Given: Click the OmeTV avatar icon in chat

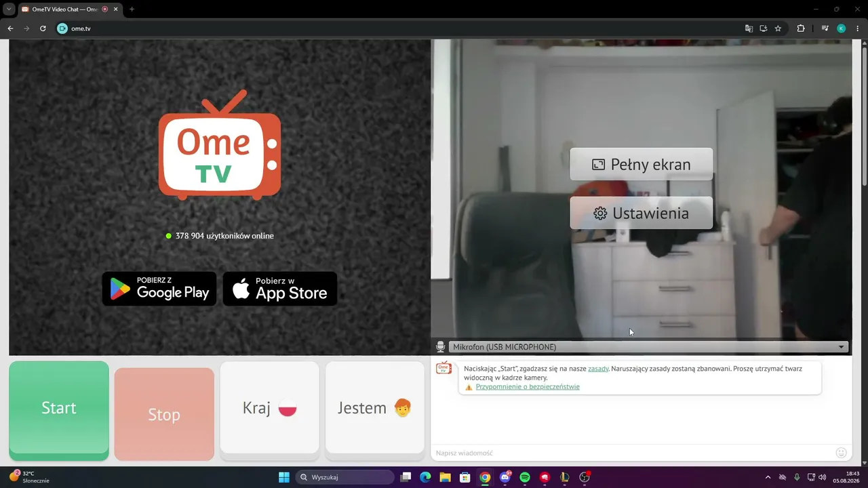Looking at the screenshot, I should [x=443, y=369].
